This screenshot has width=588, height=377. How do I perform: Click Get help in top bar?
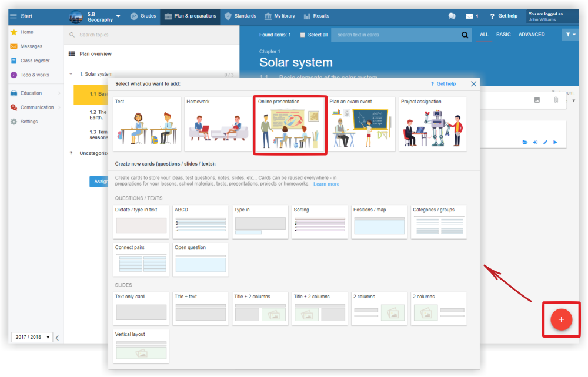[503, 16]
